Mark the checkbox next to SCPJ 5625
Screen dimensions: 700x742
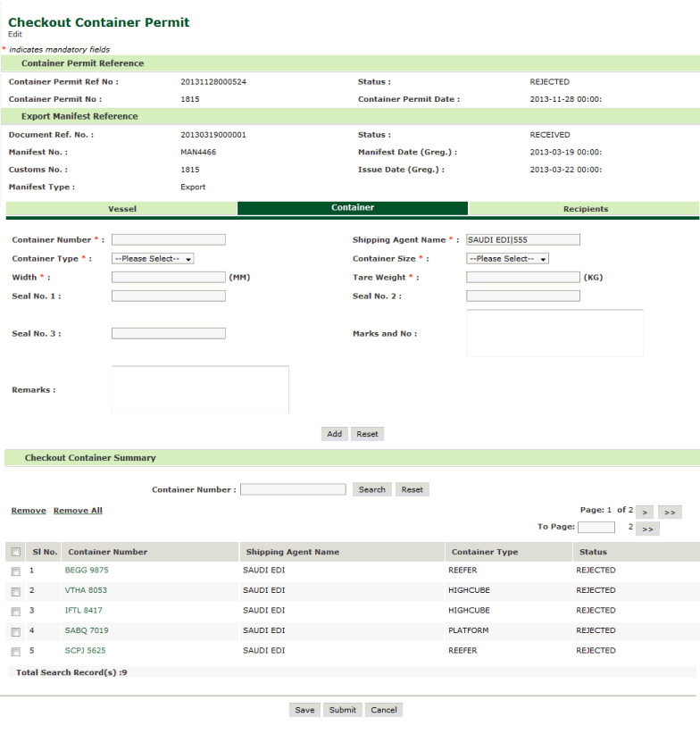point(14,651)
